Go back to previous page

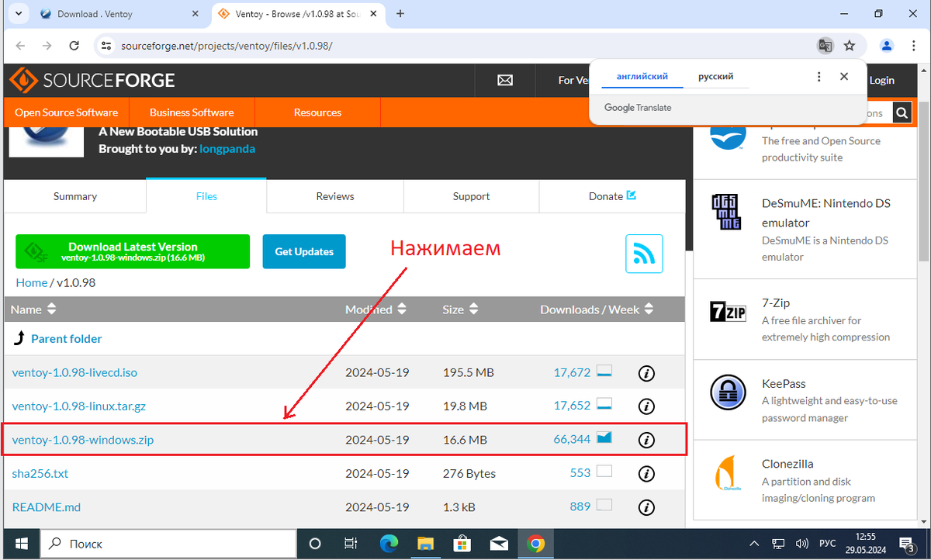coord(20,46)
